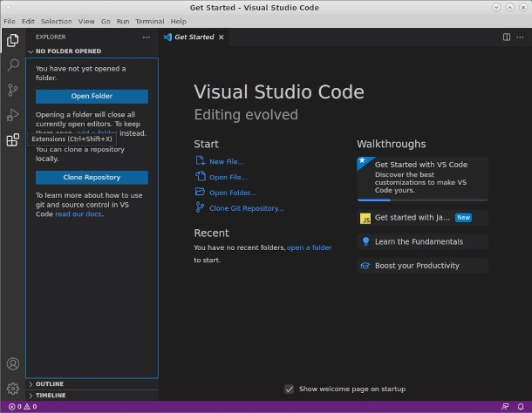Open Get started with Ja... walkthrough
Viewport: 532px width, 413px height.
coord(422,218)
